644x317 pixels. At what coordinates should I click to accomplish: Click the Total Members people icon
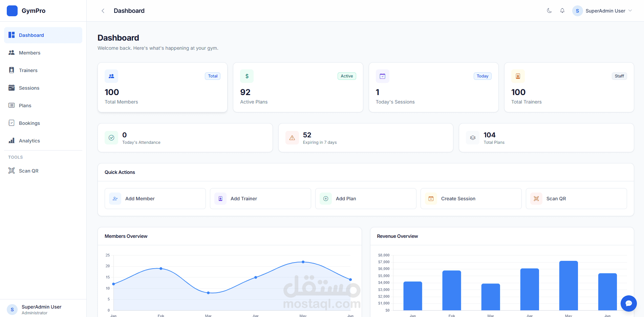(111, 76)
